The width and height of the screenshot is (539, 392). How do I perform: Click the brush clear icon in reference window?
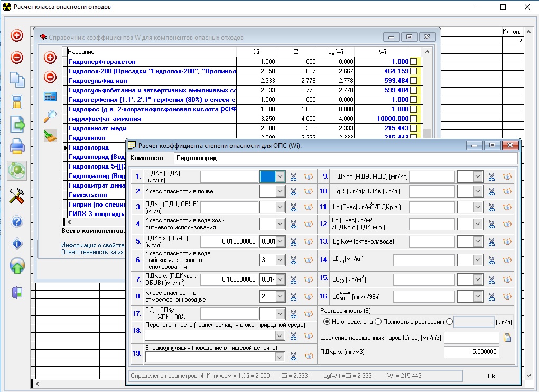(50, 136)
